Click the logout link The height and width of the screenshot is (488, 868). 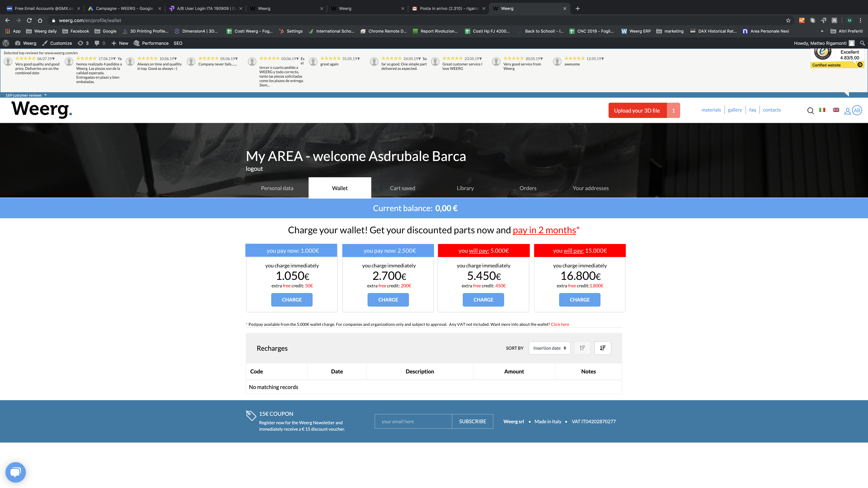tap(254, 169)
